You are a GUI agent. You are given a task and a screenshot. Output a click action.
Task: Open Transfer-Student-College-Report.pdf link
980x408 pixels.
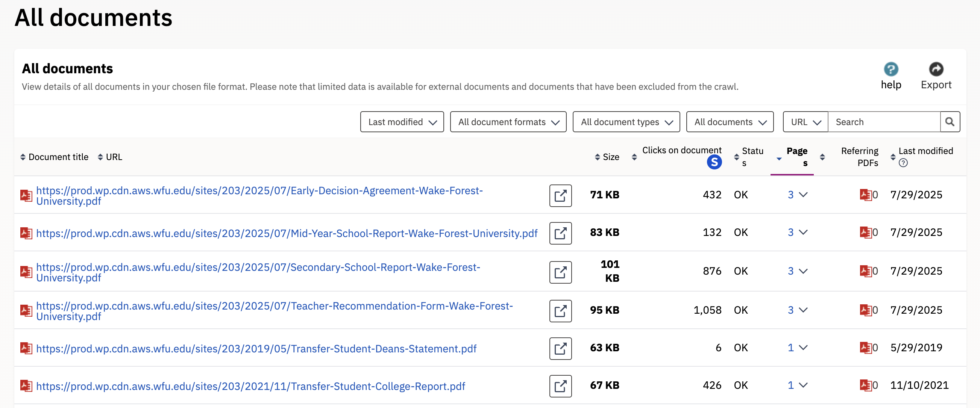[x=250, y=386]
